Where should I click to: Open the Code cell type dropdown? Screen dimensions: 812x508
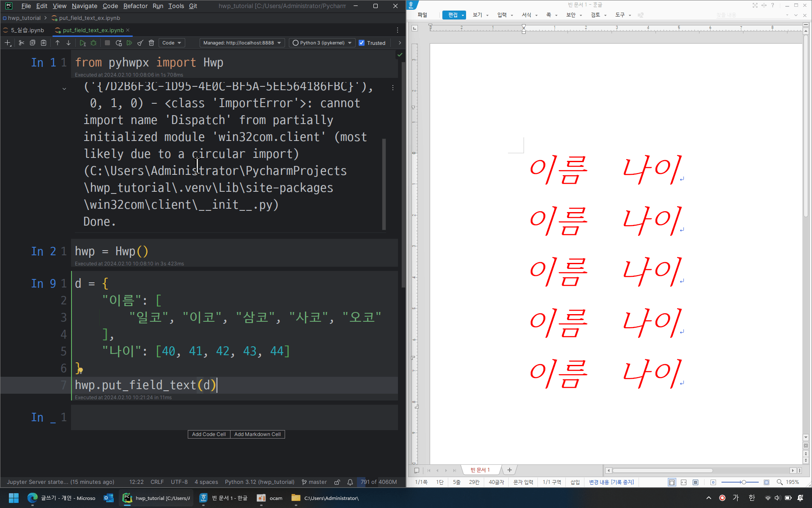coord(172,43)
